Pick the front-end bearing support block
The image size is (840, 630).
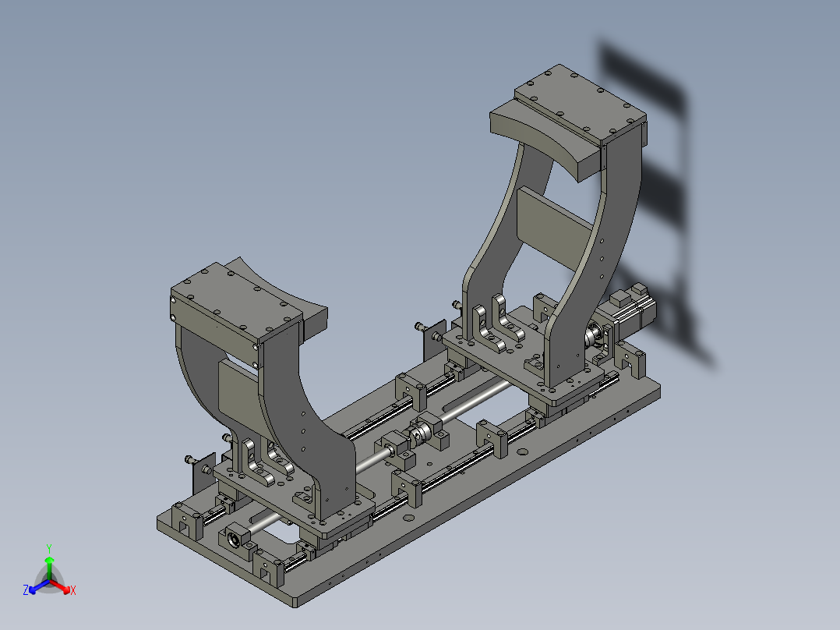[238, 539]
